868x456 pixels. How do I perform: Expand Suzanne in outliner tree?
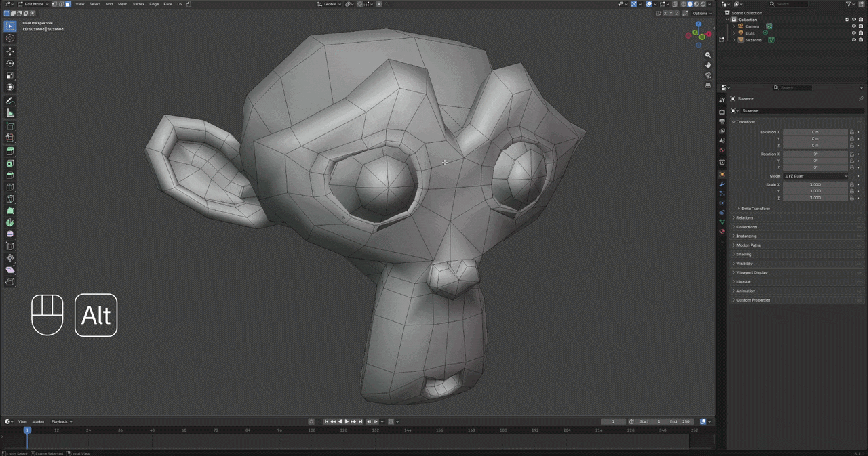734,40
